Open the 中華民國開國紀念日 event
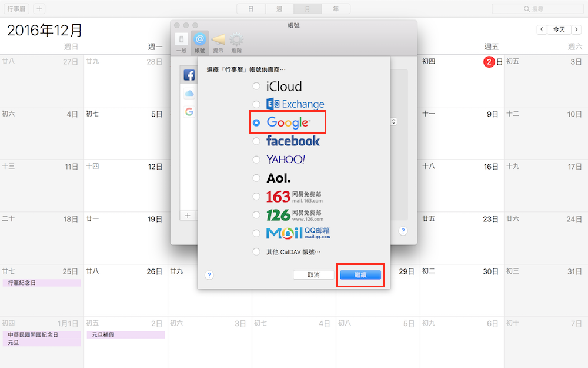This screenshot has width=588, height=368. point(42,334)
